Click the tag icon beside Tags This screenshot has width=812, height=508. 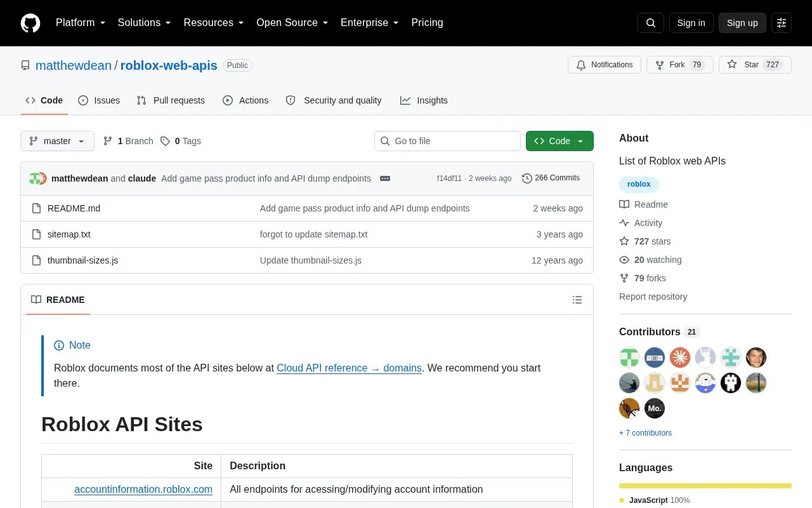(x=165, y=141)
